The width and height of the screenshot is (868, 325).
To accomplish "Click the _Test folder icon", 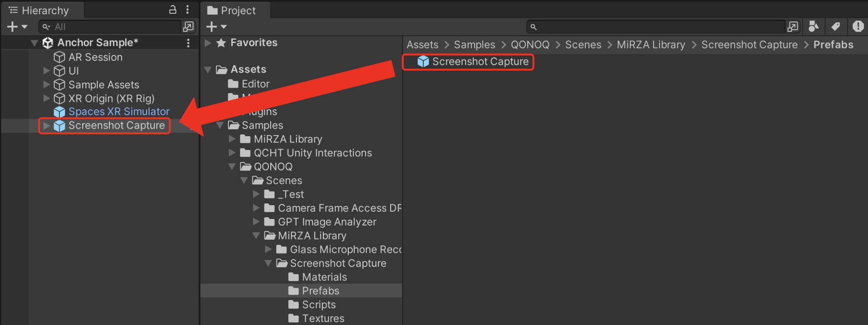I will pos(269,194).
